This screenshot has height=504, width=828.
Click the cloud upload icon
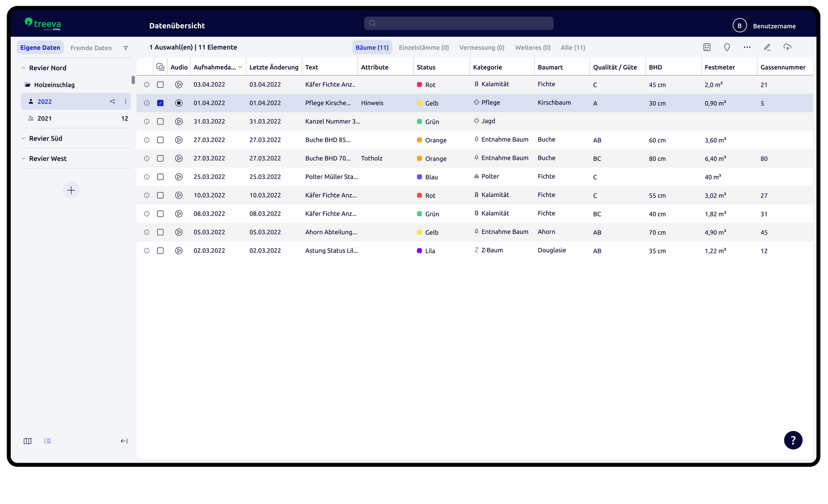coord(787,48)
